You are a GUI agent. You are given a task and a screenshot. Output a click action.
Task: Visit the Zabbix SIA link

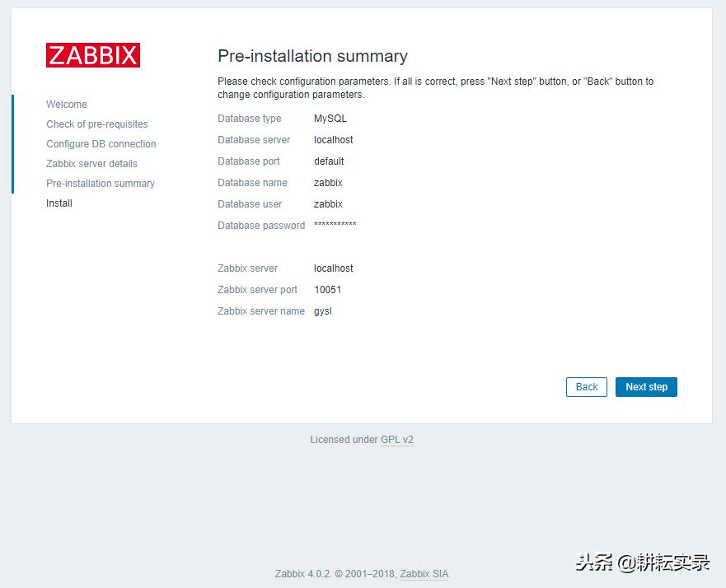424,574
